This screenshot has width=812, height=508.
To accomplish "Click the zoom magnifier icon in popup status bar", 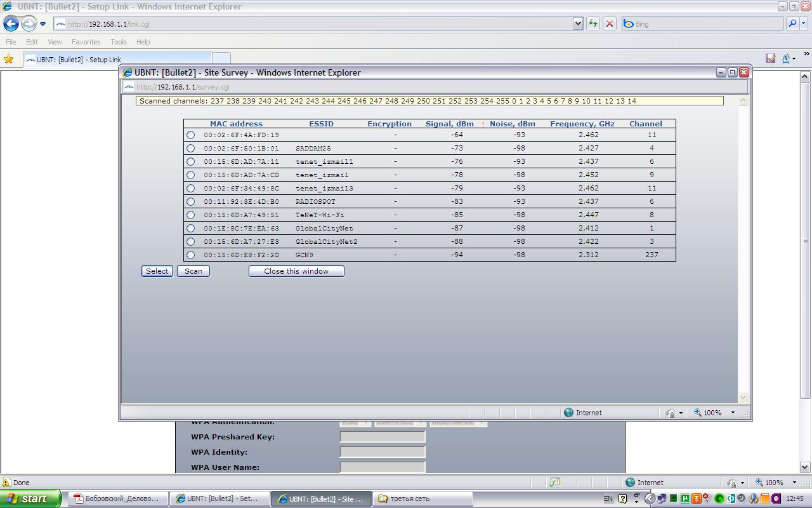I will click(x=698, y=413).
